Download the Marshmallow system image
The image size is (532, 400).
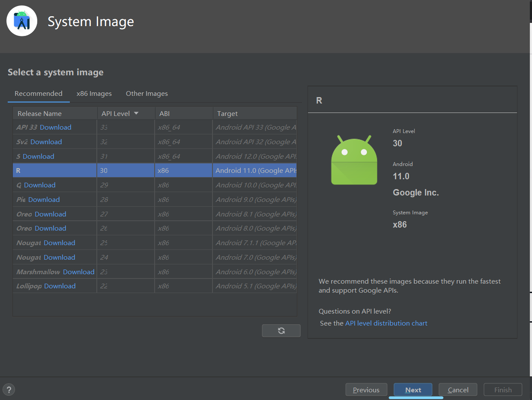pyautogui.click(x=79, y=272)
